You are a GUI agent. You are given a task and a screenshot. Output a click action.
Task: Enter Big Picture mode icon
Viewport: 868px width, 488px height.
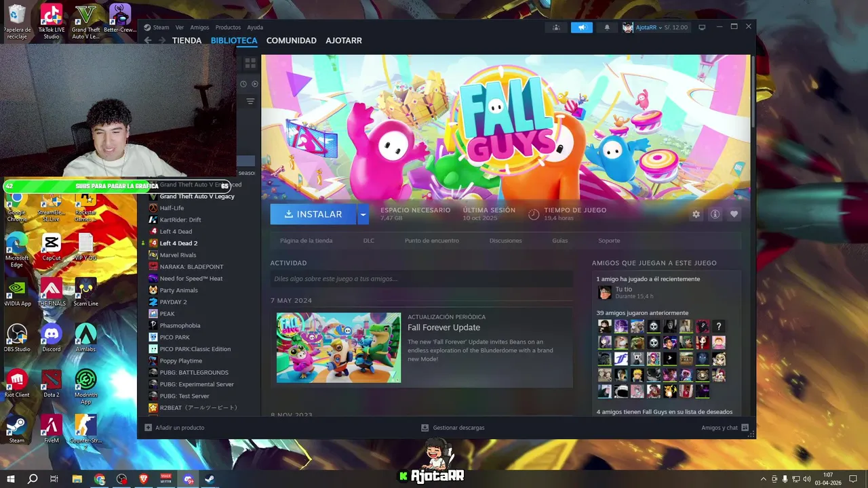(702, 28)
